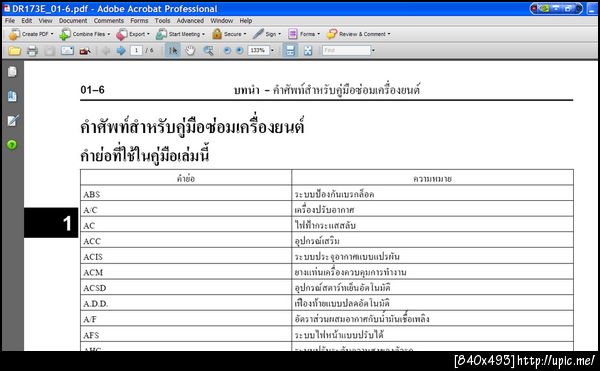Image resolution: width=600 pixels, height=371 pixels.
Task: Click the Combine Files plus icon
Action: pos(65,34)
